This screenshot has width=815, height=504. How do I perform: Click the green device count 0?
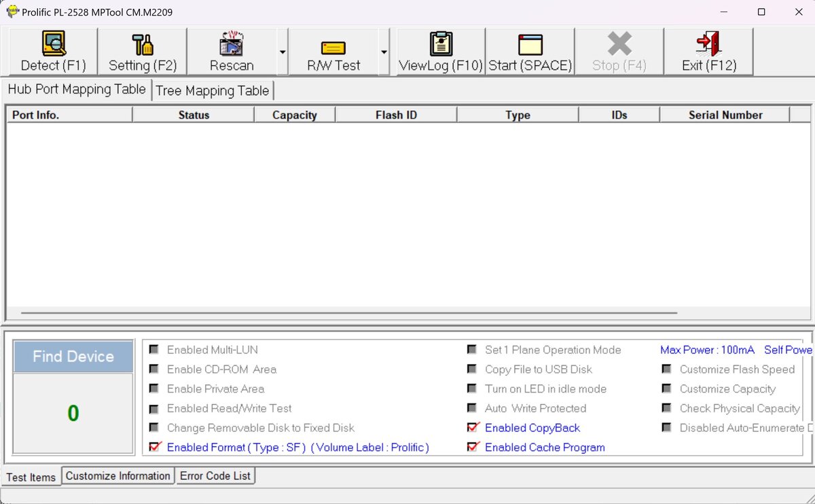[73, 413]
